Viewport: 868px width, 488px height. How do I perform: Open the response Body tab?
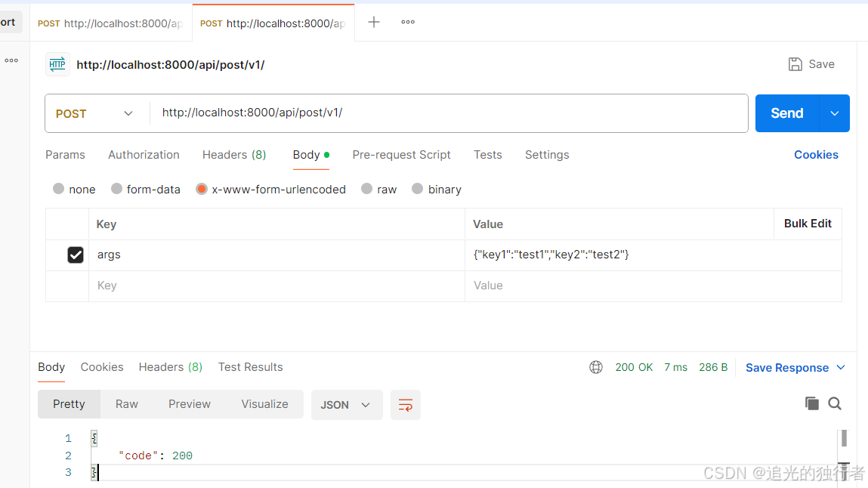pos(51,367)
